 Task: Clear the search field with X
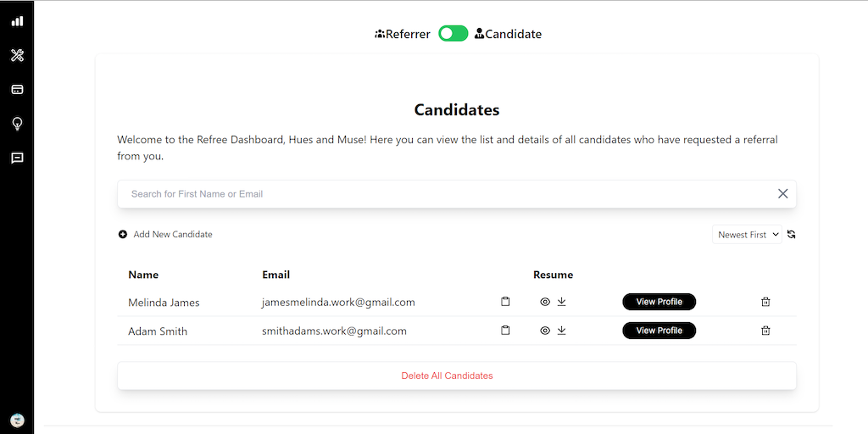[x=782, y=194]
